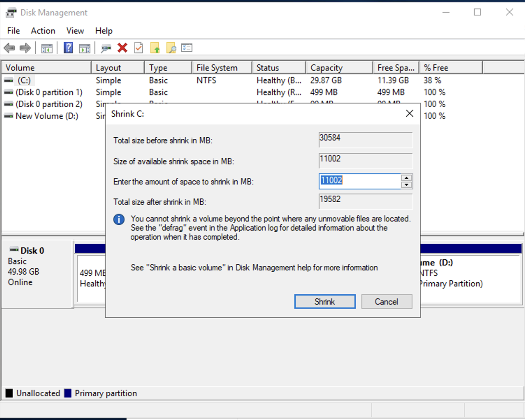525x420 pixels.
Task: Click the blue Primary partition legend swatch
Action: 68,393
